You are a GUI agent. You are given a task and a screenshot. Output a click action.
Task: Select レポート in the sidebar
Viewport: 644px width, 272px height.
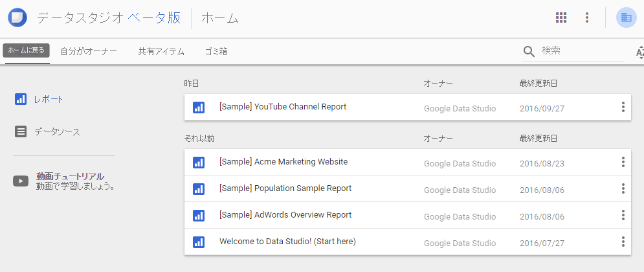click(49, 99)
